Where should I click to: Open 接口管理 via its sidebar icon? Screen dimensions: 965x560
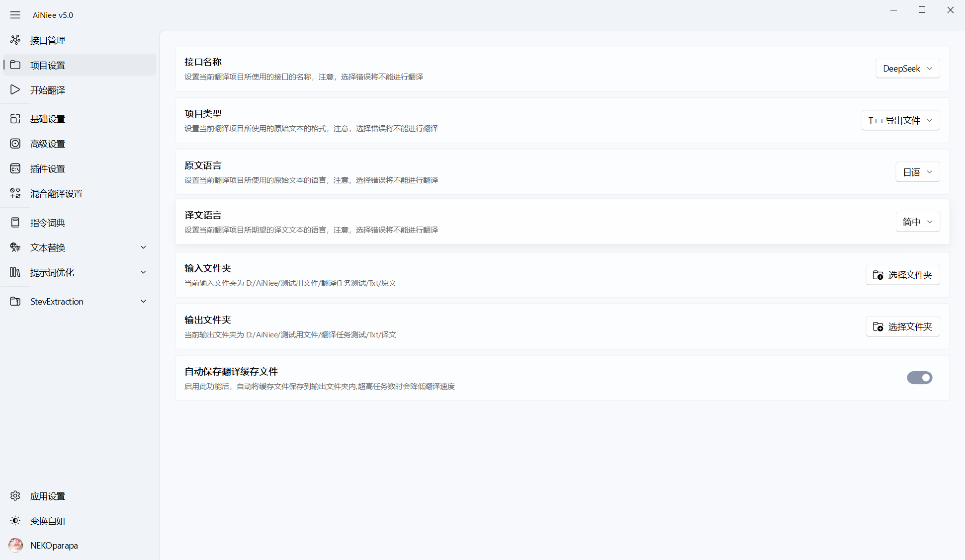pyautogui.click(x=15, y=40)
